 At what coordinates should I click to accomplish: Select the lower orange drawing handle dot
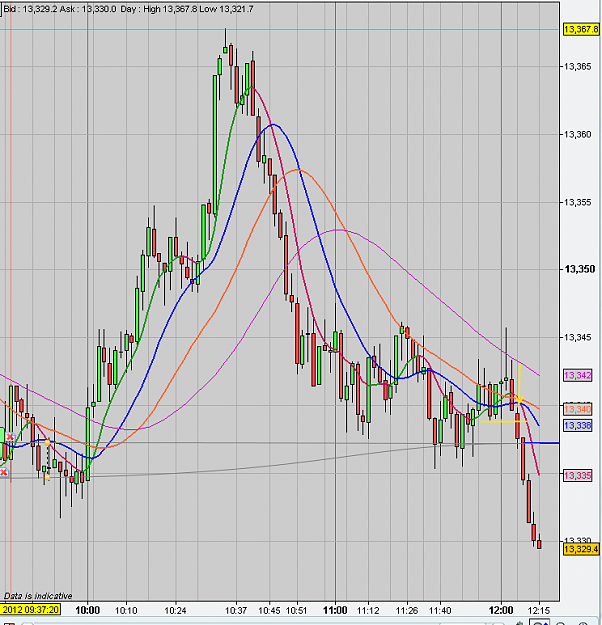[x=47, y=477]
